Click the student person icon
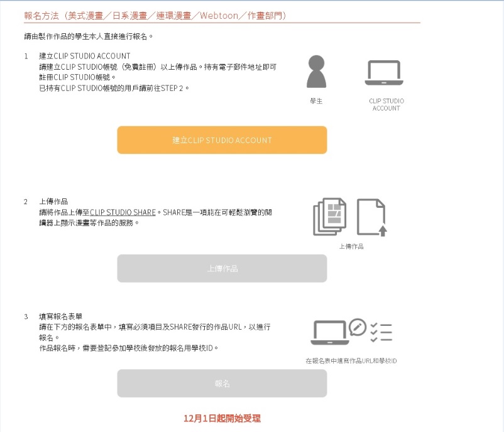The width and height of the screenshot is (504, 432). (x=316, y=72)
